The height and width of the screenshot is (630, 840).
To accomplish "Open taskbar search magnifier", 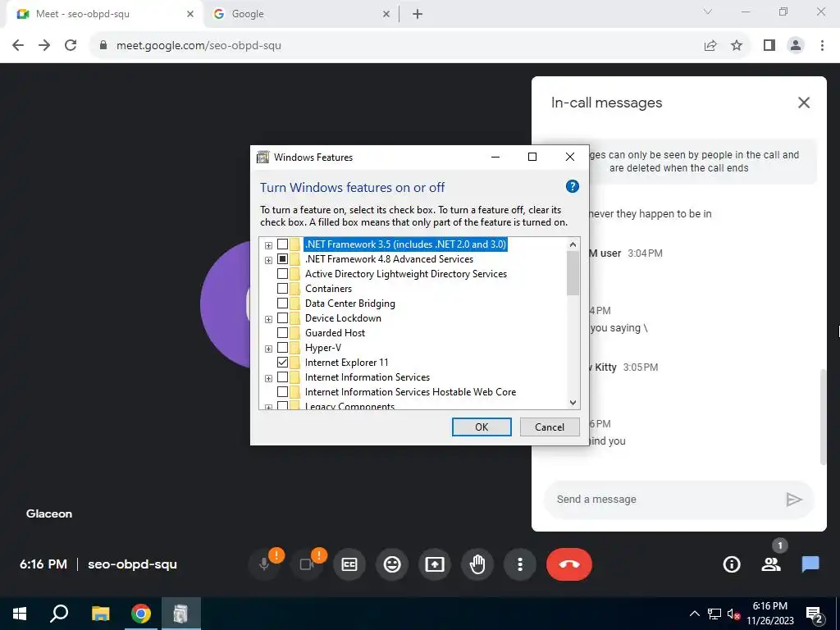I will [x=59, y=614].
